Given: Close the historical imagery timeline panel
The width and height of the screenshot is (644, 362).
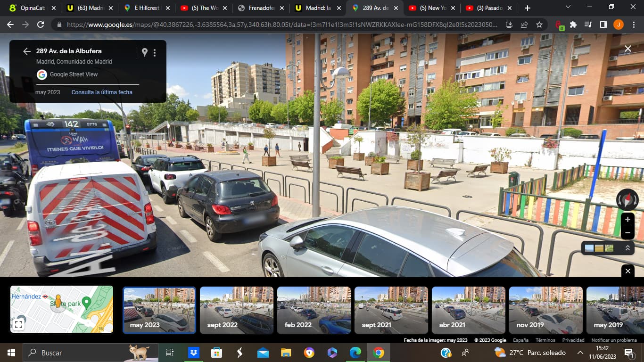Looking at the screenshot, I should point(627,271).
